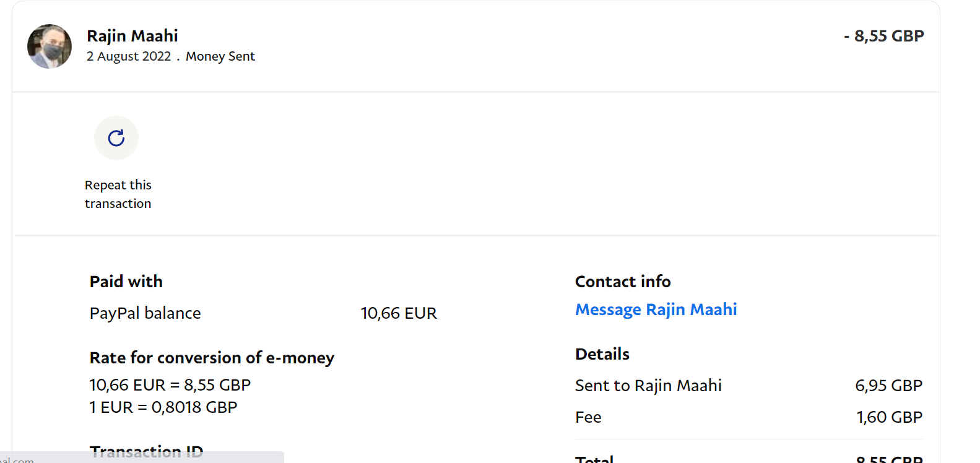Click the Repeat this transaction label
The image size is (980, 463).
coord(118,194)
